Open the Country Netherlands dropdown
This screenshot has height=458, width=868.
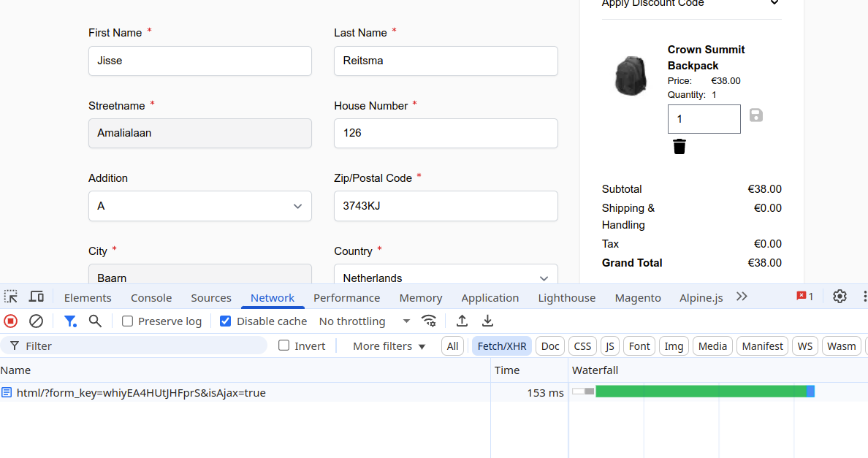[446, 275]
